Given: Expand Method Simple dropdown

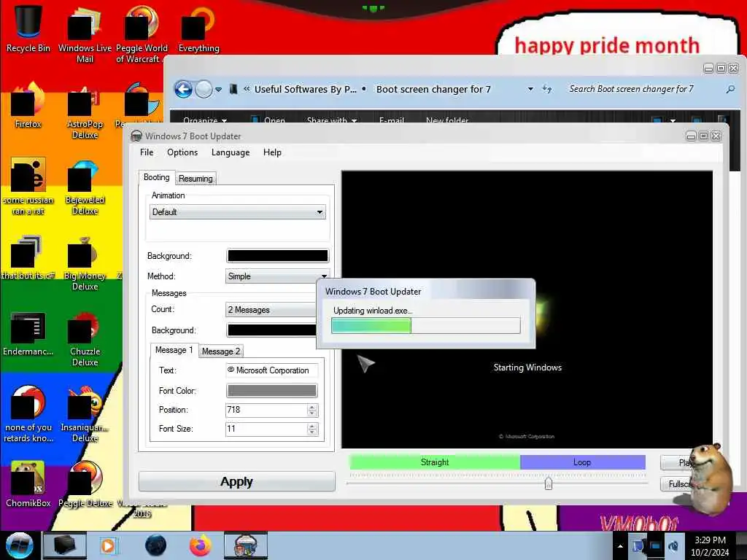Looking at the screenshot, I should coord(277,276).
